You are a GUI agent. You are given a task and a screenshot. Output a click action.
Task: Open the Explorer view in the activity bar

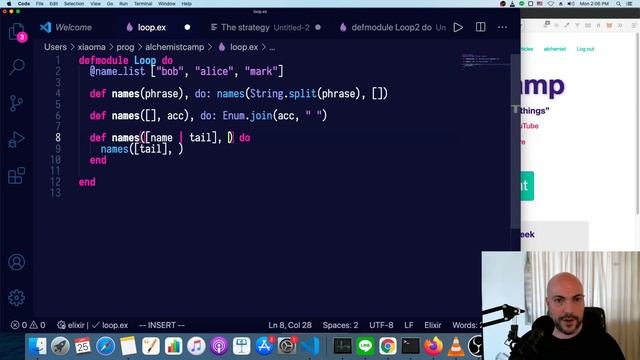(x=17, y=31)
